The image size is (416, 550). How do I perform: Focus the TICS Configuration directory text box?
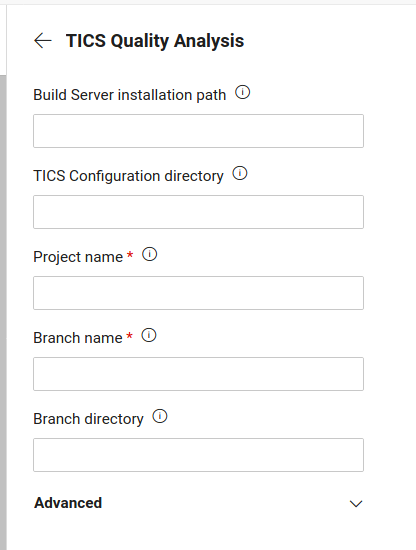pyautogui.click(x=199, y=212)
